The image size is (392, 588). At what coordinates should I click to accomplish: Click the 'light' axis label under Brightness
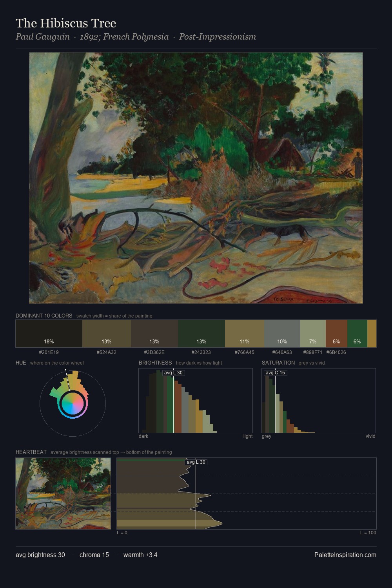248,436
